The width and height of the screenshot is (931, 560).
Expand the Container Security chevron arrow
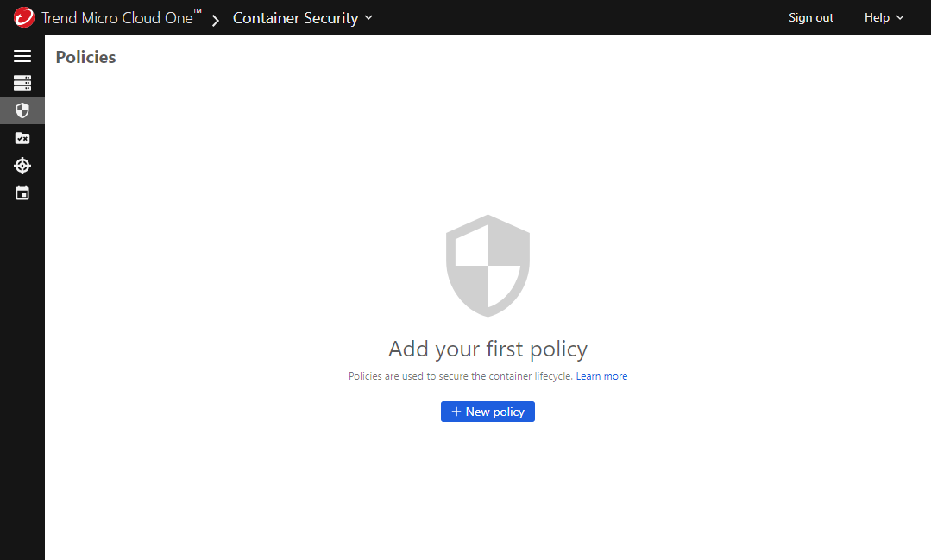click(x=369, y=17)
